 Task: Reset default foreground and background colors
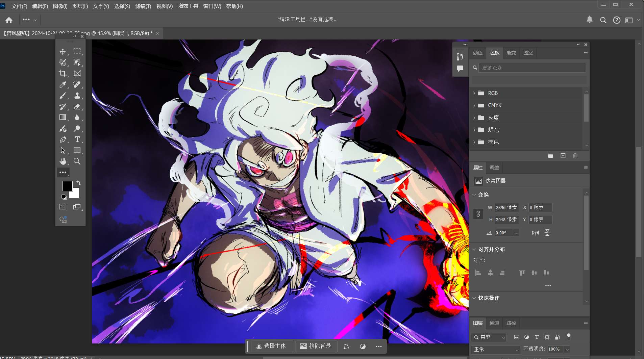pyautogui.click(x=64, y=197)
